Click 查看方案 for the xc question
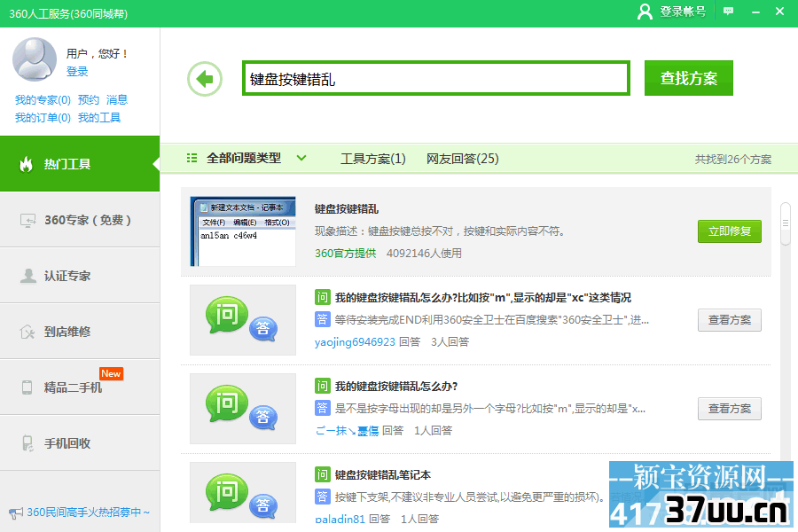Image resolution: width=798 pixels, height=532 pixels. point(730,320)
